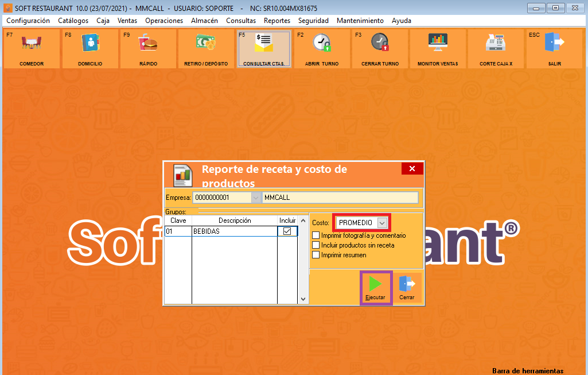Open the Caja menu
Screen dimensions: 588x375
pos(103,21)
